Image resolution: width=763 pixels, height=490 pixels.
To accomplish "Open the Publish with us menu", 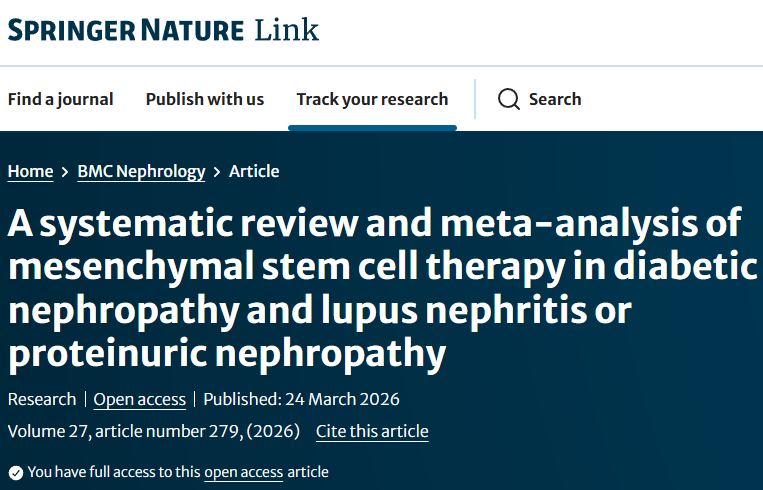I will click(205, 99).
